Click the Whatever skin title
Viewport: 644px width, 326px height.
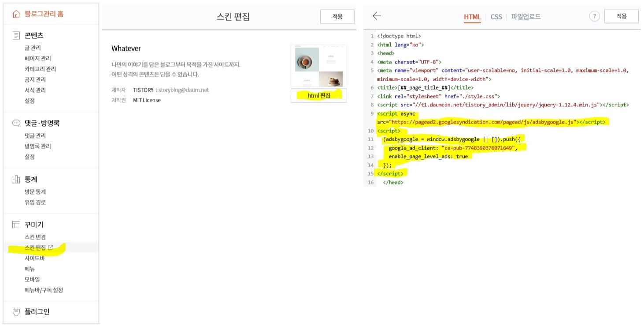[126, 48]
